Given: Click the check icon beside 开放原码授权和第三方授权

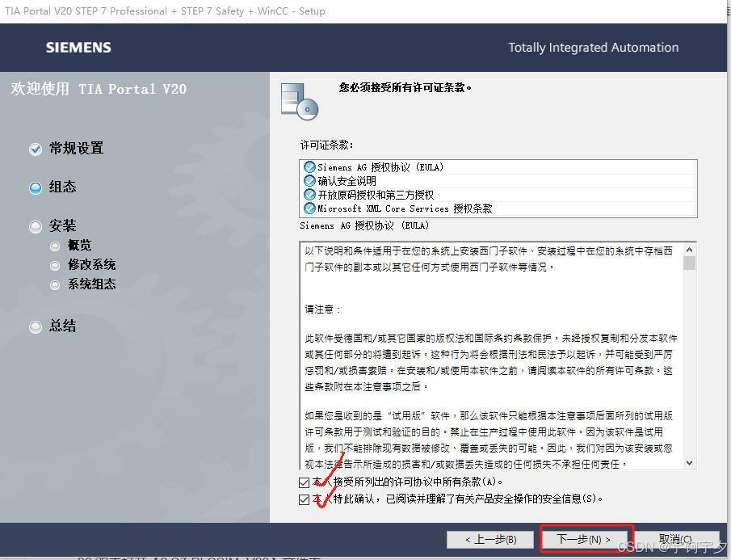Looking at the screenshot, I should pos(309,195).
